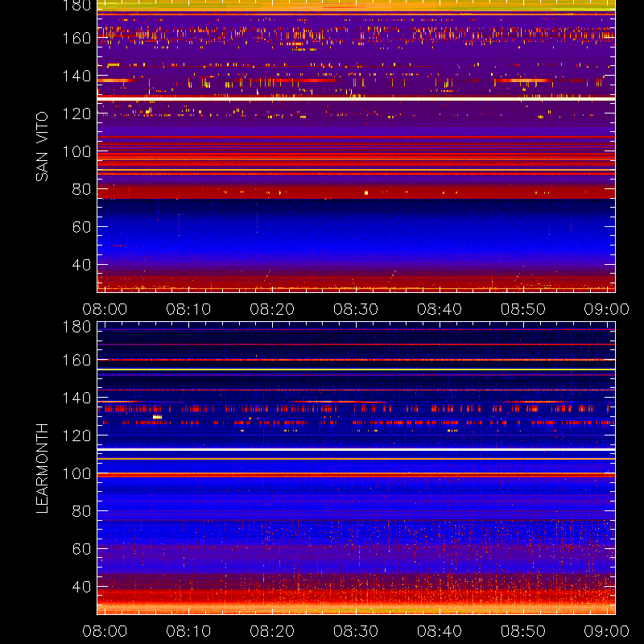Click 08:50 time label under San Vito plot

tap(522, 309)
